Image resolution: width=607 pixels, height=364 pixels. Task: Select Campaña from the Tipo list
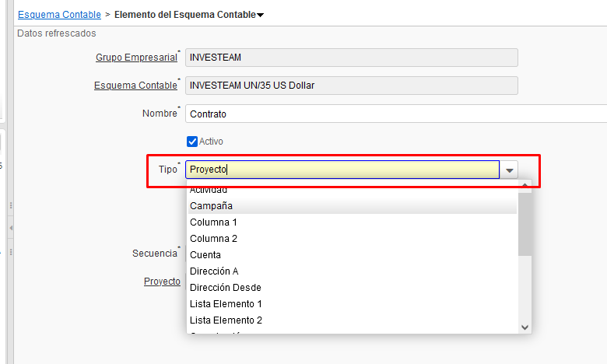point(211,206)
